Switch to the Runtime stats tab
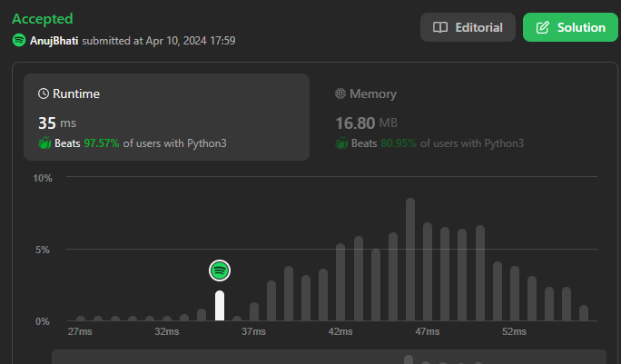621x364 pixels. coord(166,117)
